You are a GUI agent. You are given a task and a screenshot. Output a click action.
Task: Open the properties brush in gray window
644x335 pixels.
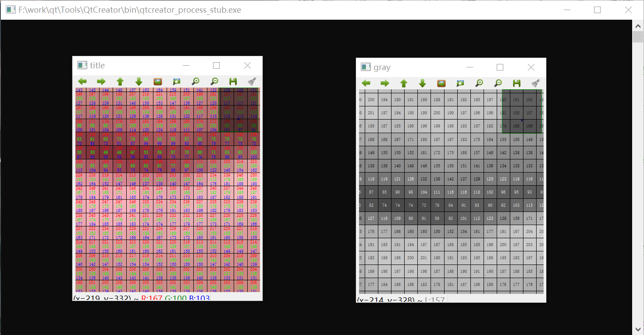coord(536,83)
